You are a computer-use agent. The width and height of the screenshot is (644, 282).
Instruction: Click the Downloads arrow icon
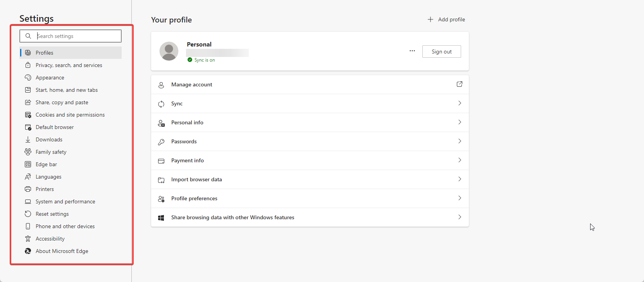pyautogui.click(x=28, y=139)
